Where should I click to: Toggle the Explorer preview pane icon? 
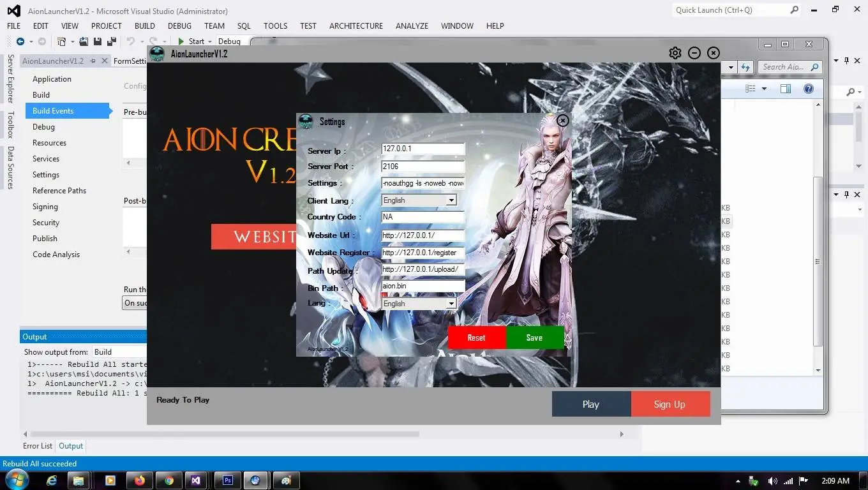coord(786,89)
